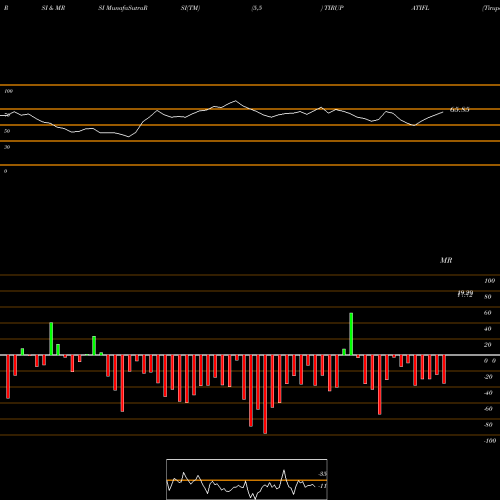Click the tallest green MR histogram bar
Viewport: 500px width, 500px height.
pos(351,334)
